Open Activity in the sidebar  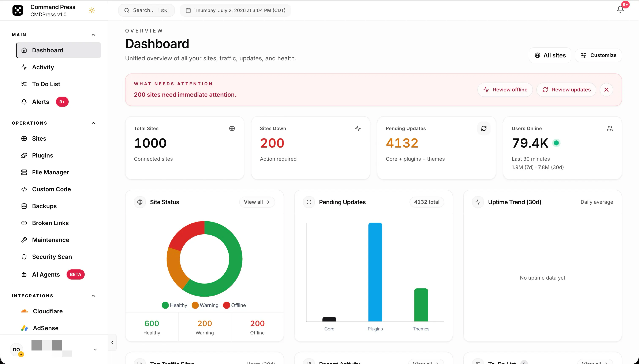tap(59, 67)
